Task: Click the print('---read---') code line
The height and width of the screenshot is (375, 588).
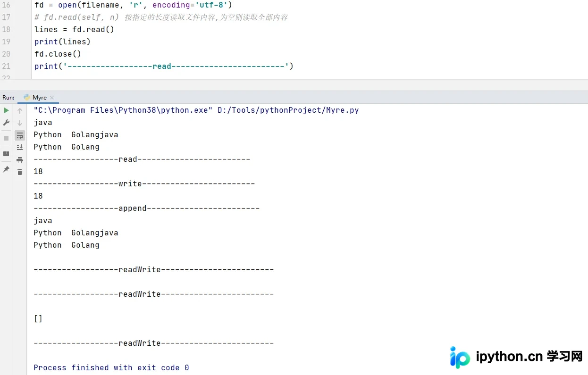Action: 164,67
